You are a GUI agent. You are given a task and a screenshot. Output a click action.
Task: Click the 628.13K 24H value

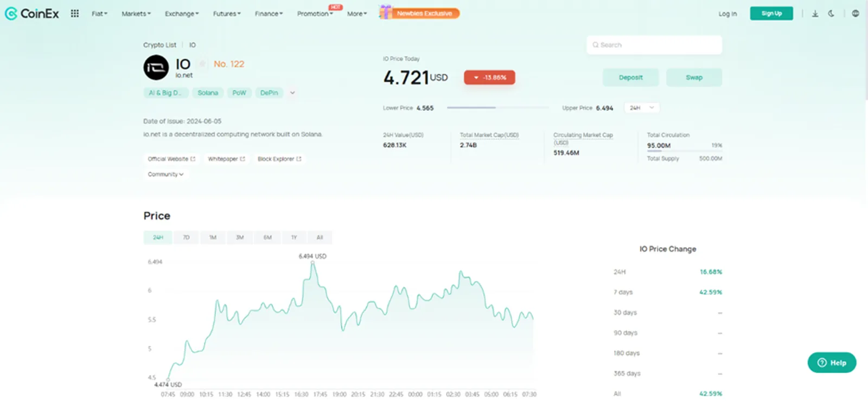point(394,145)
